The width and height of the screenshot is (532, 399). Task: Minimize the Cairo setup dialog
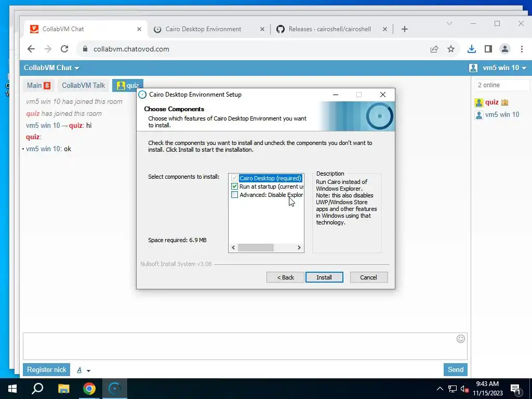click(x=336, y=95)
